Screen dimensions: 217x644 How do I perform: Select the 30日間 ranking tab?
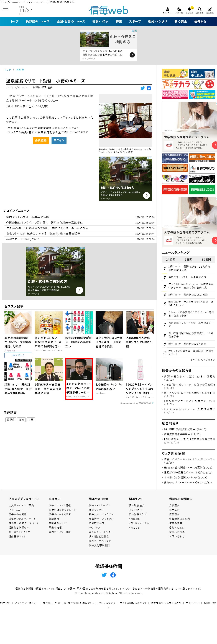206,259
